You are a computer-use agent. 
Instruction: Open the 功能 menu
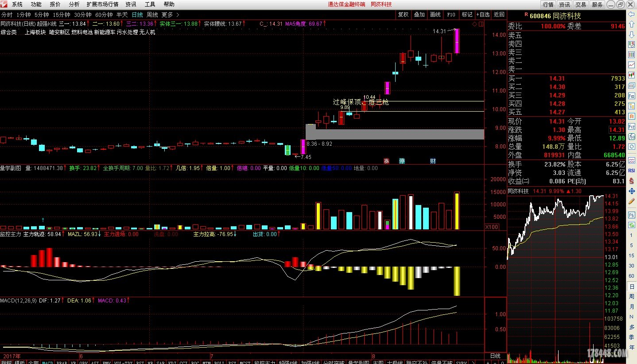tap(36, 4)
